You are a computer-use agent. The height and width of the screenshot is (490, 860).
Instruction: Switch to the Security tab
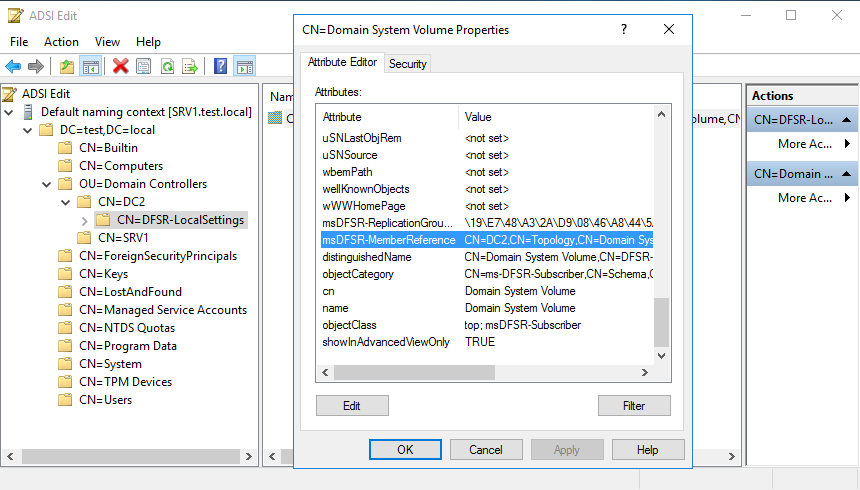coord(408,64)
